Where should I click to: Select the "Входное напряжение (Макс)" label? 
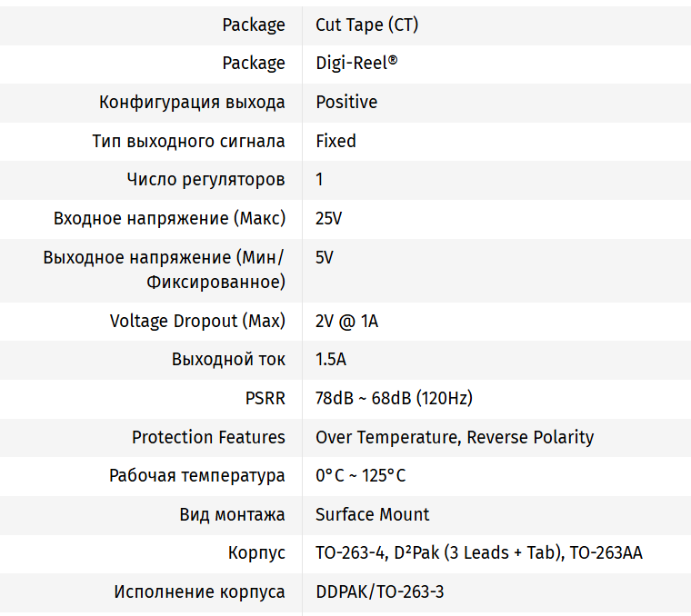coord(169,218)
